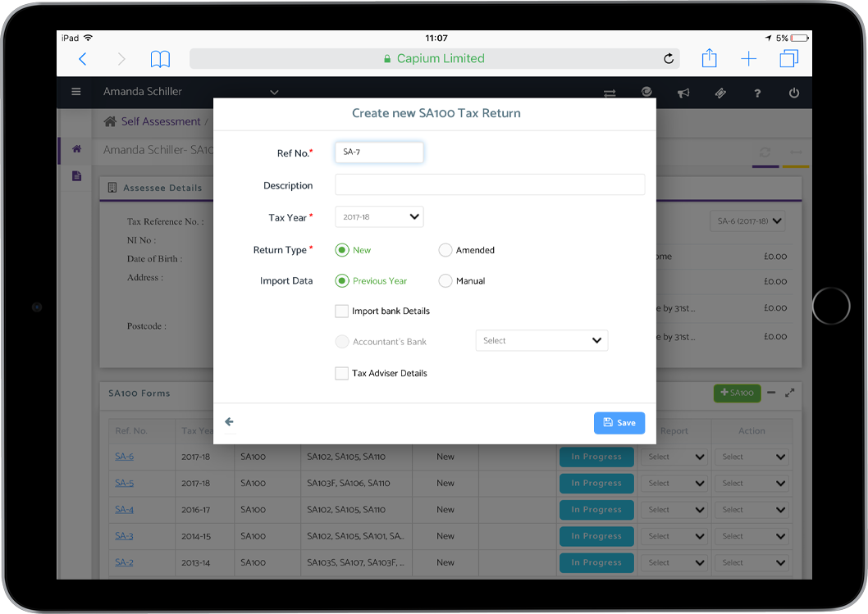Screen dimensions: 868x614
Task: Click the Description input field
Action: [x=490, y=185]
